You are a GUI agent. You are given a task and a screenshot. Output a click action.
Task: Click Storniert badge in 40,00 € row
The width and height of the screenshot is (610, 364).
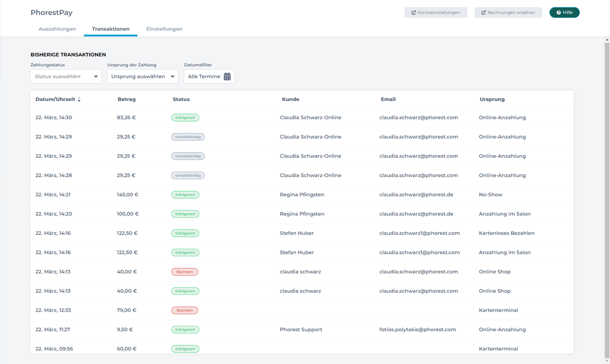(184, 272)
